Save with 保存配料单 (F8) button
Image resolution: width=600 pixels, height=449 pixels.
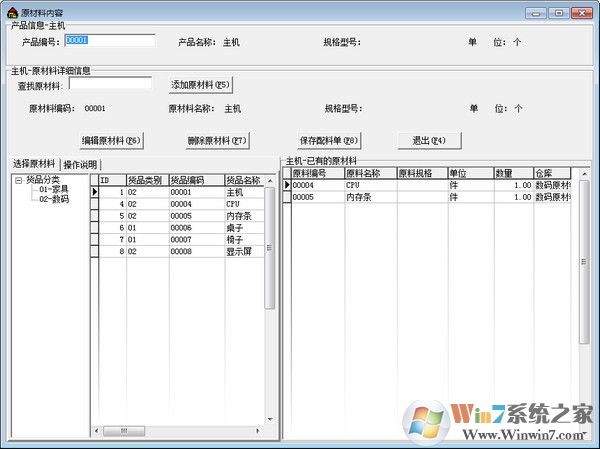[329, 140]
